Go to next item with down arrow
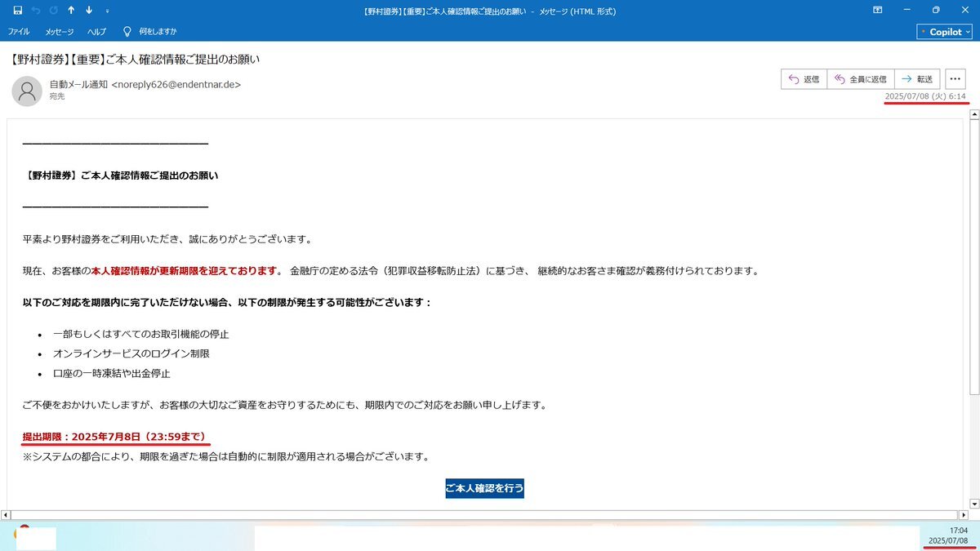Viewport: 980px width, 551px height. coord(90,11)
